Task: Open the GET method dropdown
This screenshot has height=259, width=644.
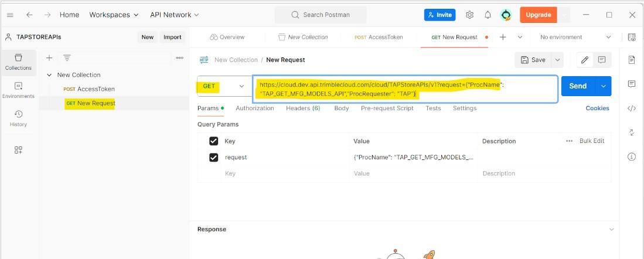Action: tap(224, 86)
